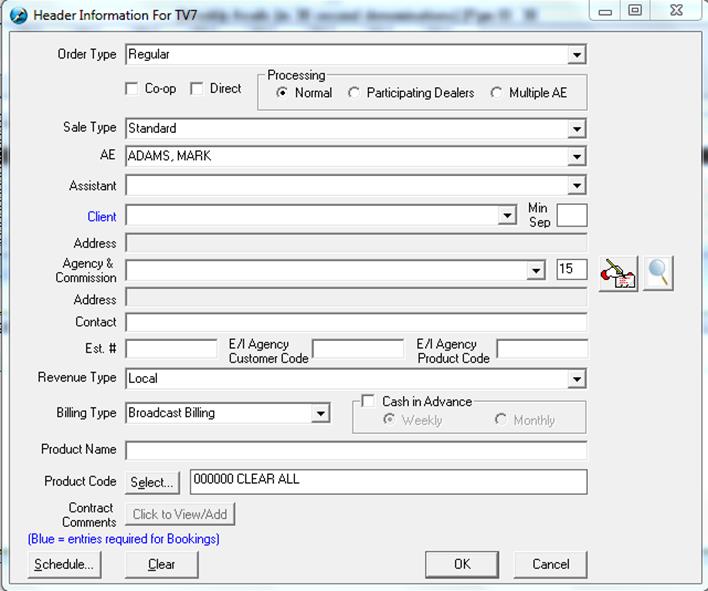
Task: Expand the Order Type dropdown
Action: pyautogui.click(x=576, y=55)
